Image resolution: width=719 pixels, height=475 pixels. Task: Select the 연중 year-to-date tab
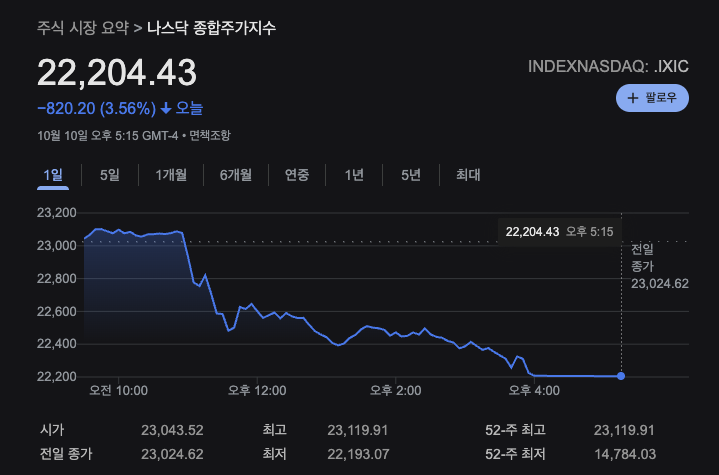(297, 175)
